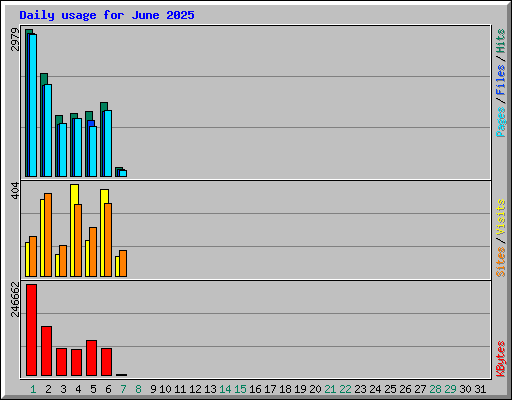Click day label 30 on x-axis

(x=465, y=389)
